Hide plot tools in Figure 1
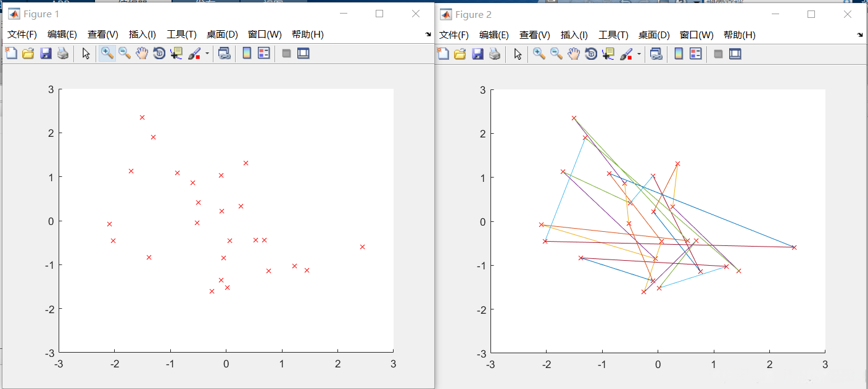The height and width of the screenshot is (389, 868). coord(286,54)
